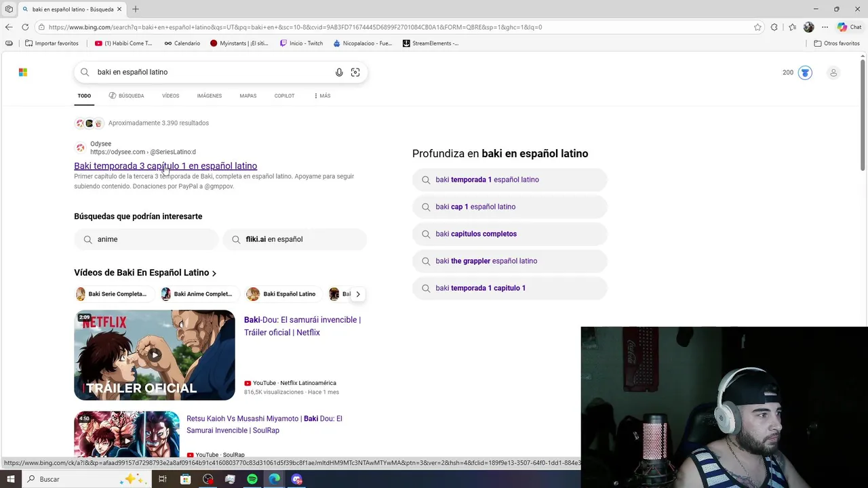868x488 pixels.
Task: Play the Retsu Kaioh vs Musashi thumbnail
Action: click(x=127, y=435)
